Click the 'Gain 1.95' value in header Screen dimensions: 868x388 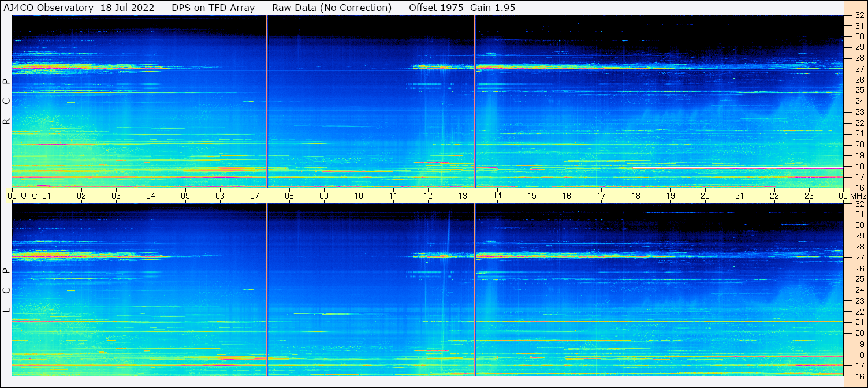click(493, 8)
